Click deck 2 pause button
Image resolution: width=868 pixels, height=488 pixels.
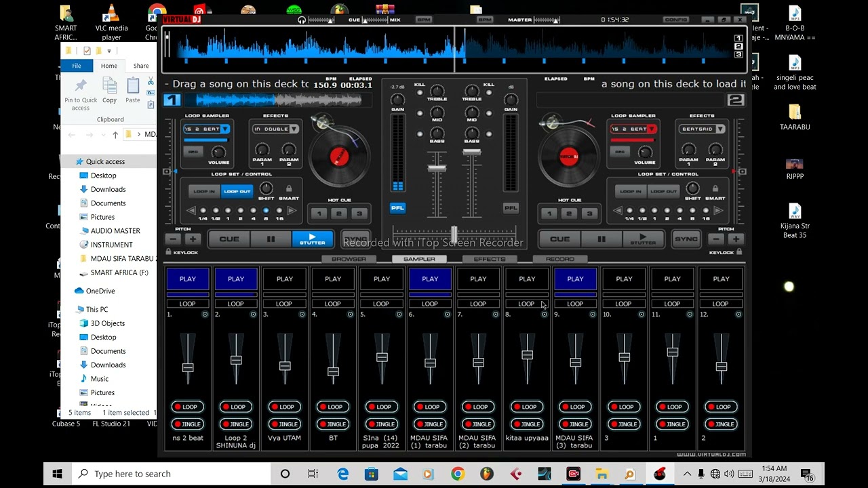pyautogui.click(x=601, y=239)
